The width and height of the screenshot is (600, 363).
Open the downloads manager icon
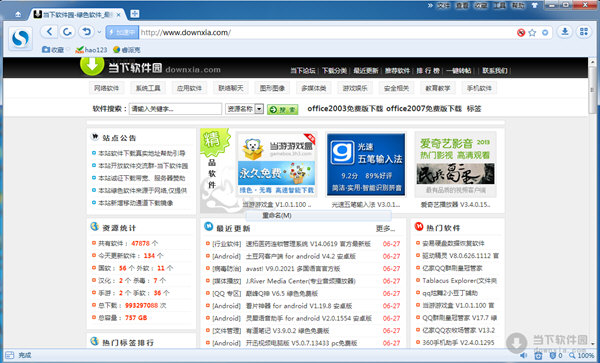(564, 32)
